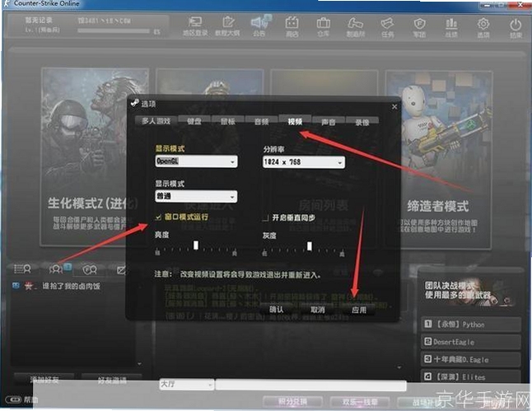This screenshot has height=411, width=532.
Task: Open the 战绩 stats bar-chart icon
Action: (451, 27)
